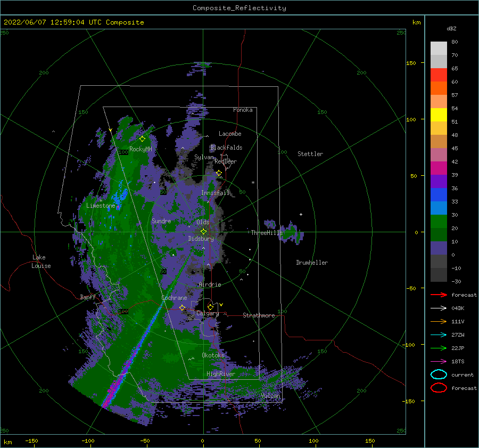Select the Drumheller label
The image size is (479, 448).
(x=312, y=263)
